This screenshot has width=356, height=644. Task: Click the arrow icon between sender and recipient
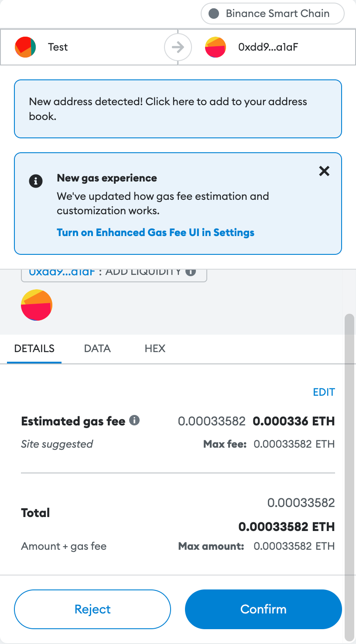[x=178, y=47]
